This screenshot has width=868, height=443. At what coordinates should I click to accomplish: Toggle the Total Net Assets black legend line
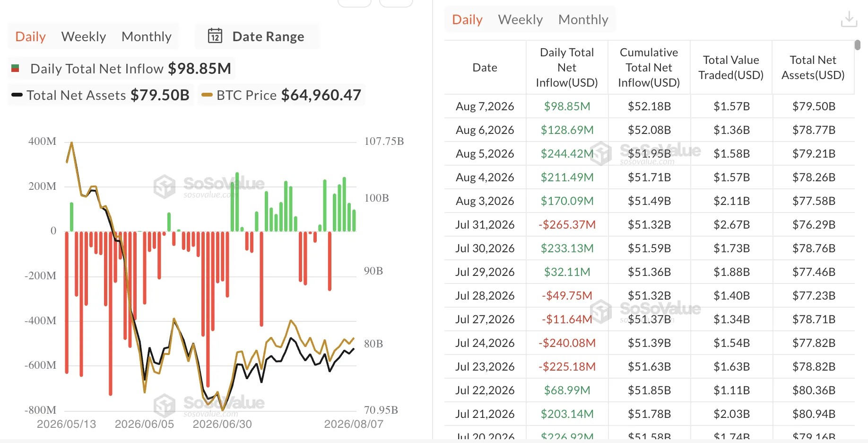tap(17, 95)
